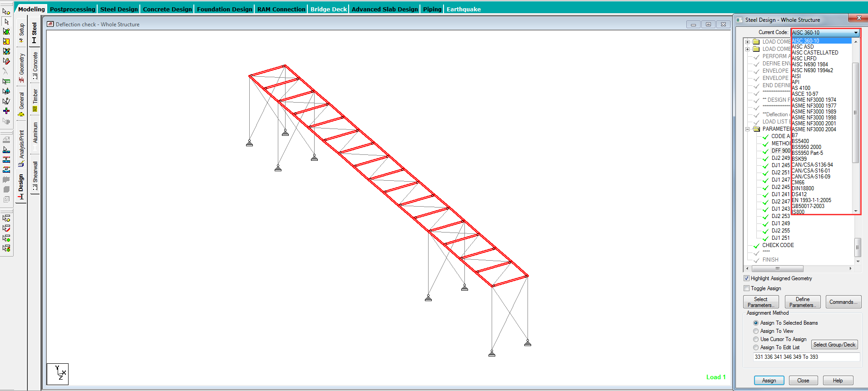Select the FINISH tree item
Screen dimensions: 868x391
770,260
